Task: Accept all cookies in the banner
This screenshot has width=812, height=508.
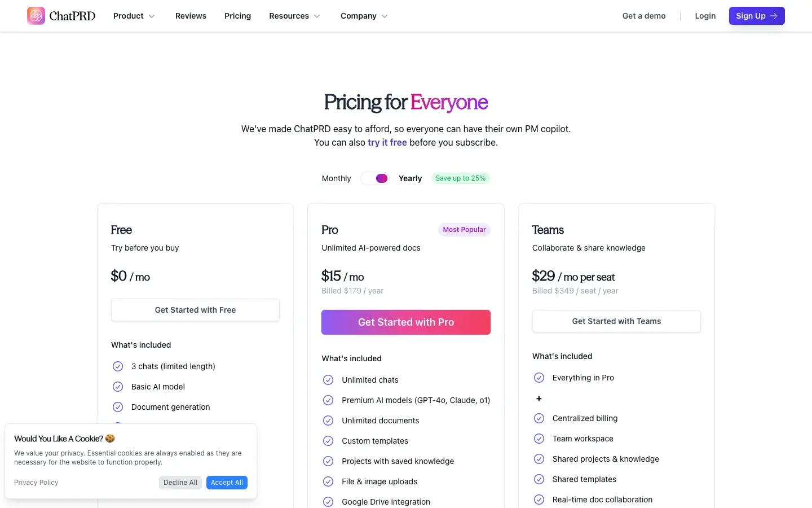Action: click(227, 483)
